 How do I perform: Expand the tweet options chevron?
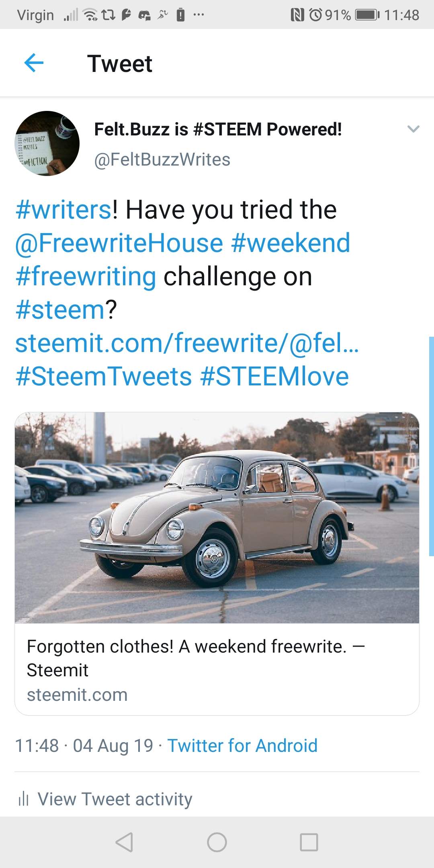point(413,129)
